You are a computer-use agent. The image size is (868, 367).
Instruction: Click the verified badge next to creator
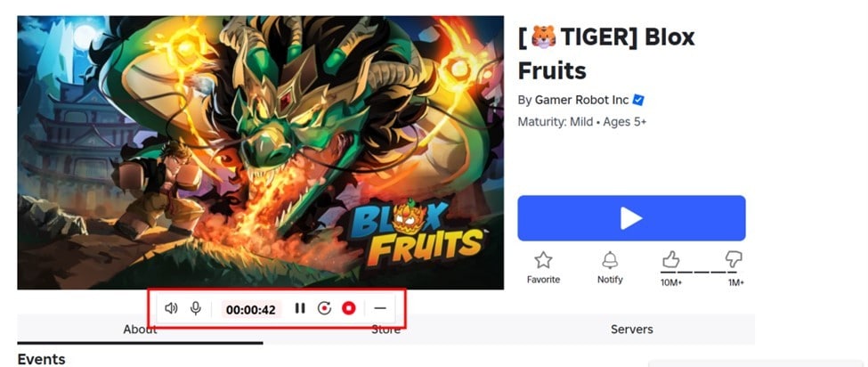click(638, 100)
